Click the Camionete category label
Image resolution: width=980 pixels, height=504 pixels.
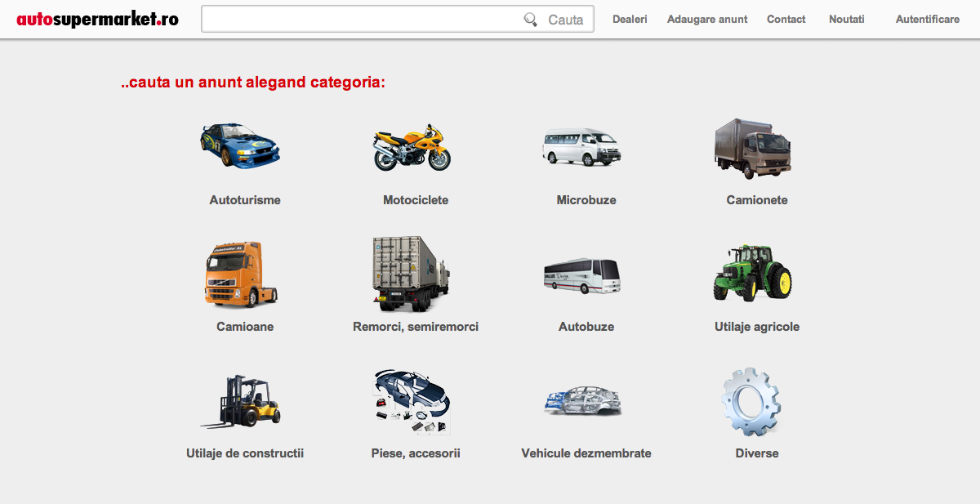coord(757,200)
